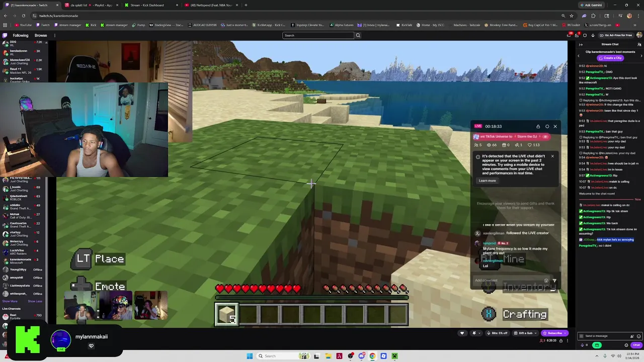
Task: Click the lock icon in TikTok LIVE overlay
Action: pyautogui.click(x=538, y=126)
